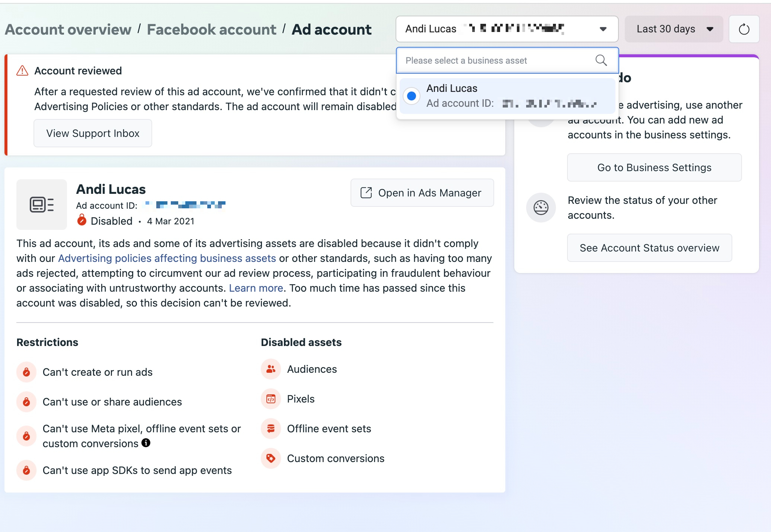
Task: Click the Learn more link
Action: tap(256, 288)
